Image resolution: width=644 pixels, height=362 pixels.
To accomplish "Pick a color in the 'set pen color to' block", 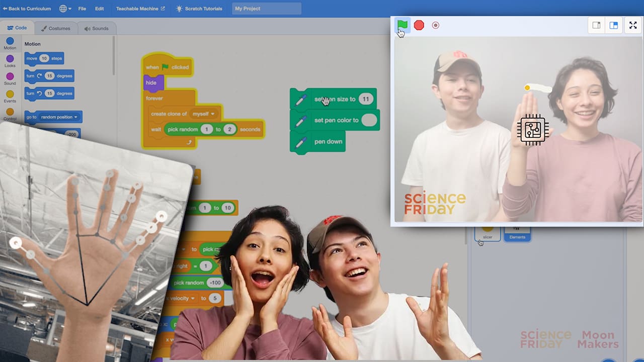I will 370,120.
